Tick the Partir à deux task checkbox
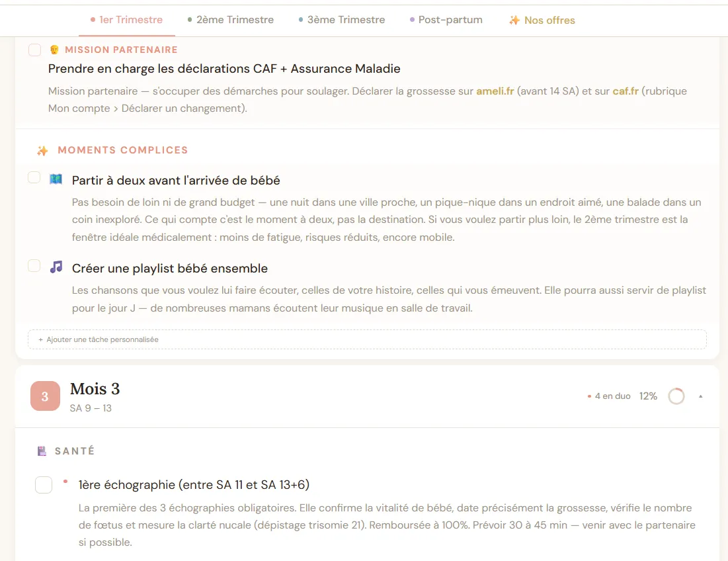 pos(34,177)
